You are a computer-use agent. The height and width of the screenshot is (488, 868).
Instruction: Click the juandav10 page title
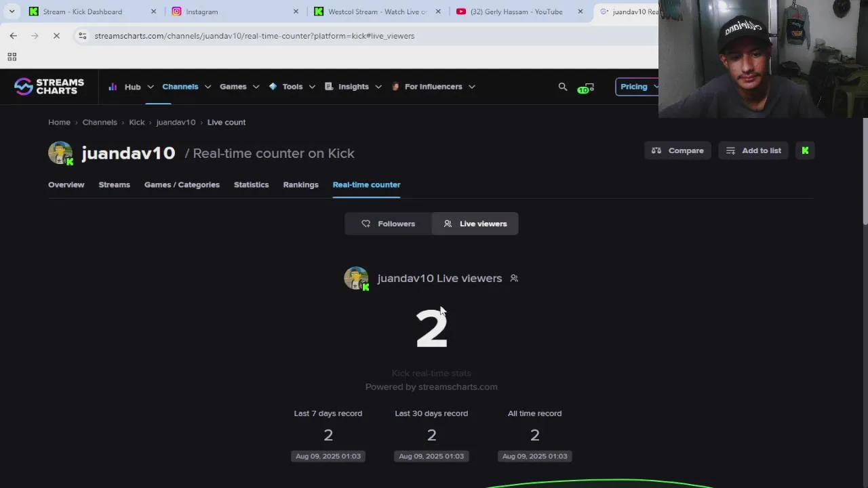tap(128, 153)
